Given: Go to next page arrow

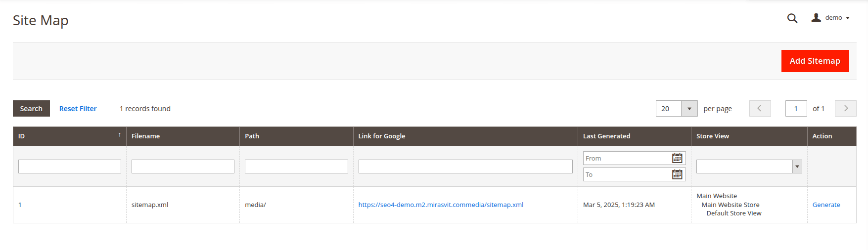Looking at the screenshot, I should tap(846, 108).
